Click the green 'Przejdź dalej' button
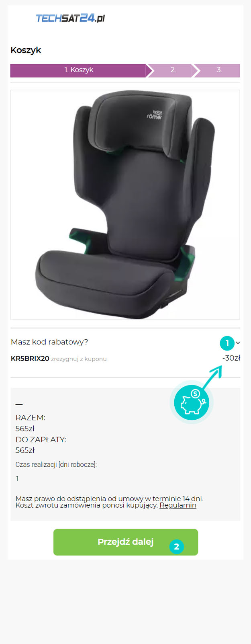 (126, 542)
